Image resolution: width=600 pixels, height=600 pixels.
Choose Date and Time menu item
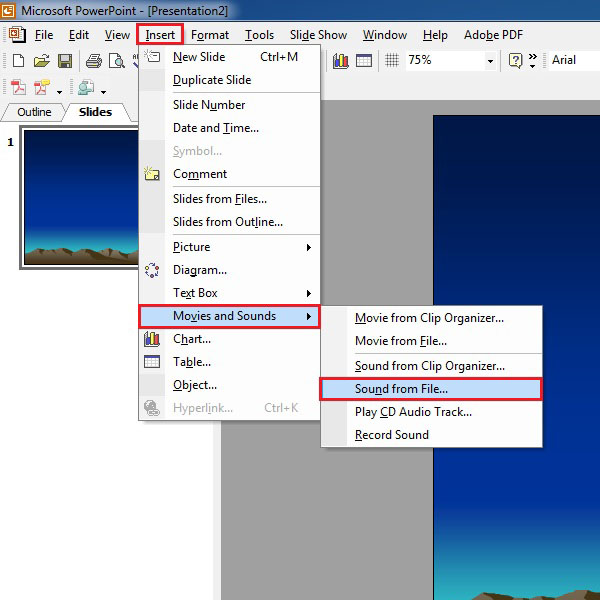point(229,128)
